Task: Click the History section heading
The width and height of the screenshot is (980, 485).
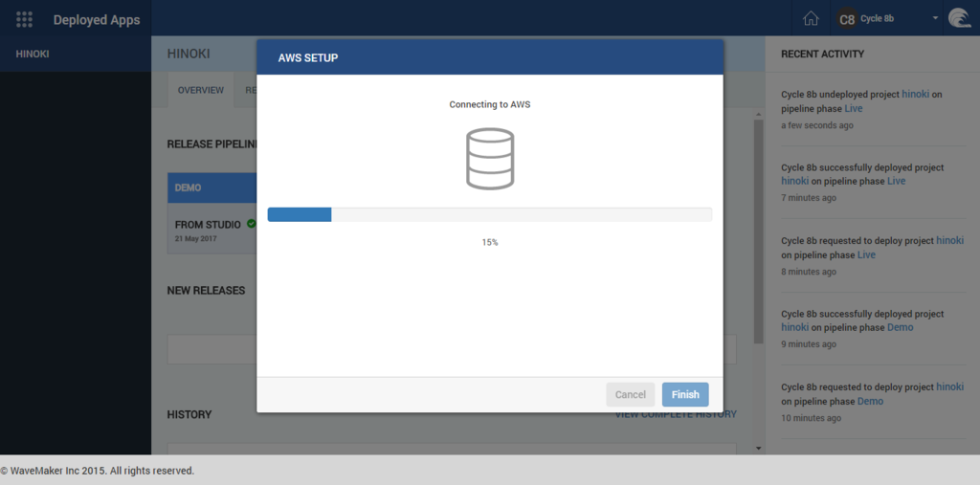Action: 189,414
